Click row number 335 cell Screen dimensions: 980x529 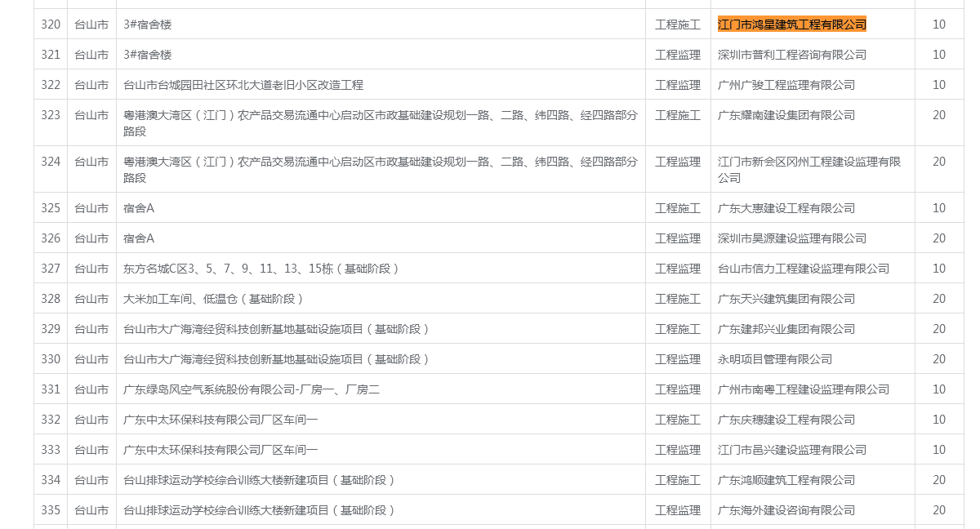(x=51, y=510)
